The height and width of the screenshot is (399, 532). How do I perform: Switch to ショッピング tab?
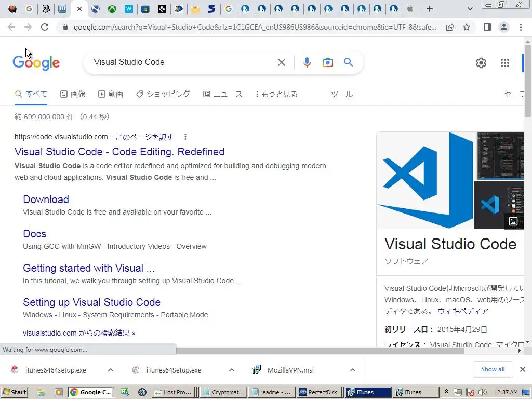point(163,94)
